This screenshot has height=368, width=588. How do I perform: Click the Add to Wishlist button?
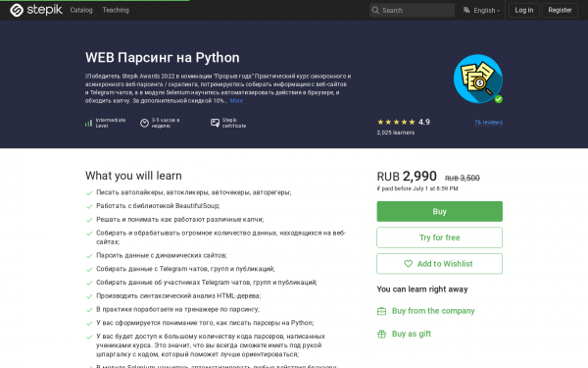point(439,264)
